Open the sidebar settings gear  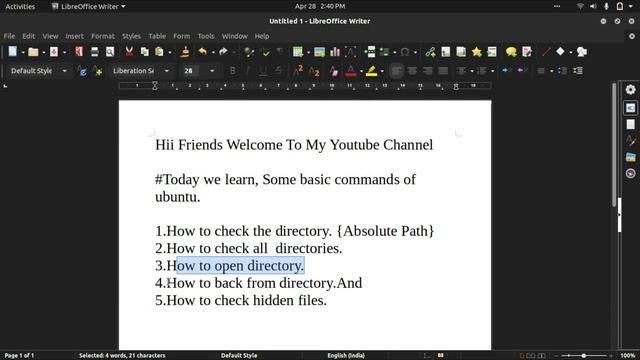[x=631, y=89]
